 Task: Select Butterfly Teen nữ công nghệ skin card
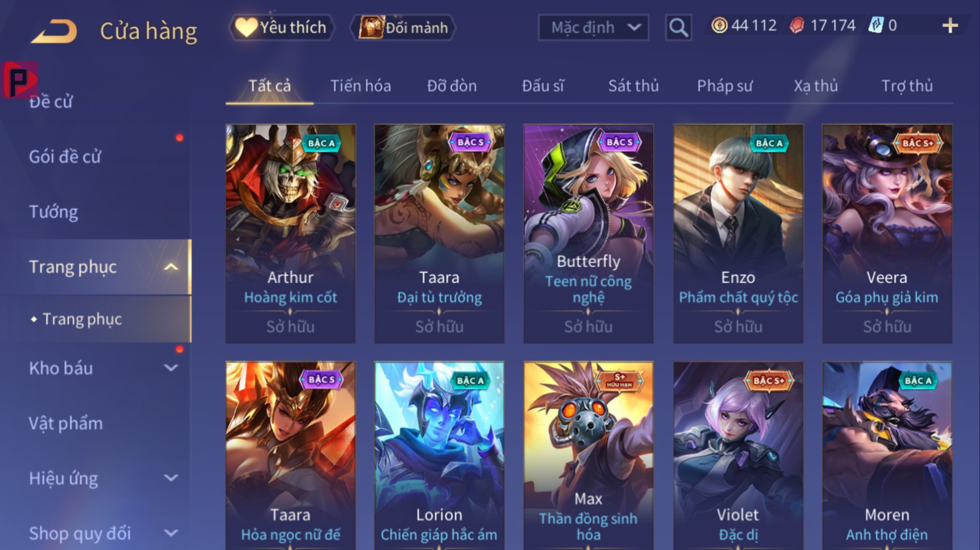(588, 234)
